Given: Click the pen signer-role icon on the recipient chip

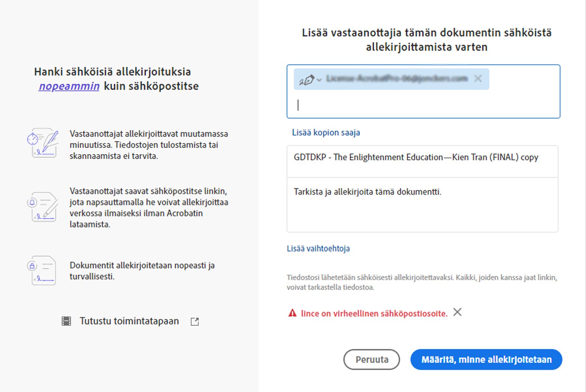Looking at the screenshot, I should pyautogui.click(x=307, y=79).
